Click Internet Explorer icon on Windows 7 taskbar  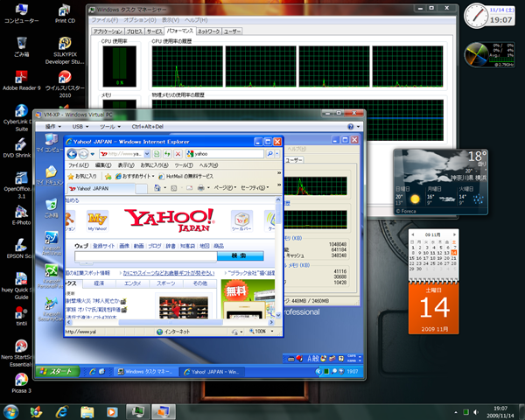[61, 410]
